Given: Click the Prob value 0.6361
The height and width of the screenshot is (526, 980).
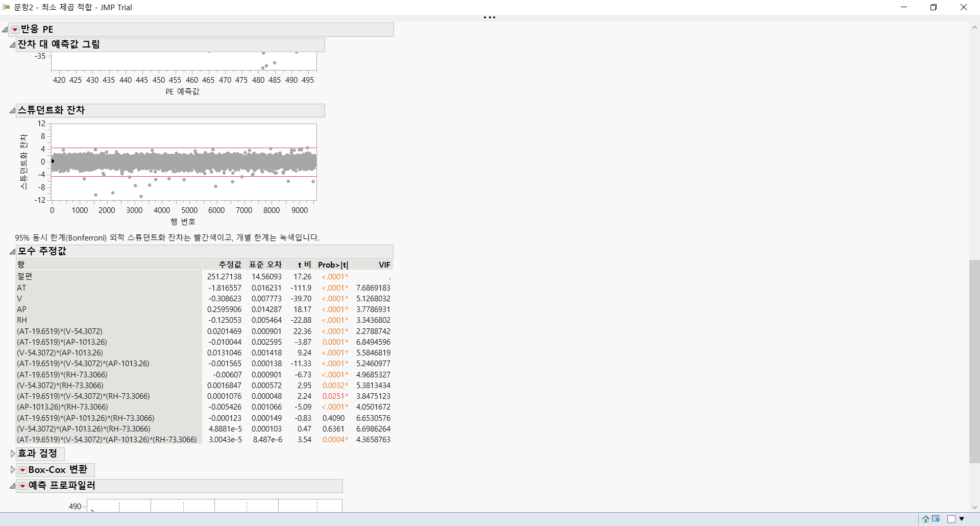Looking at the screenshot, I should pos(333,429).
